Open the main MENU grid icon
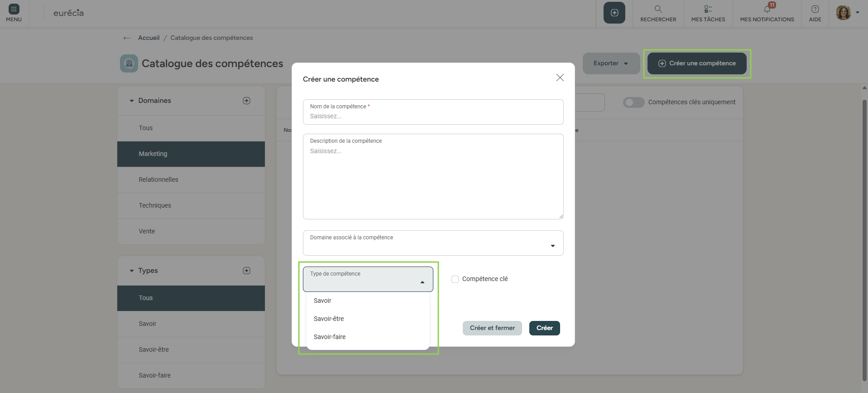The width and height of the screenshot is (868, 393). pyautogui.click(x=14, y=10)
